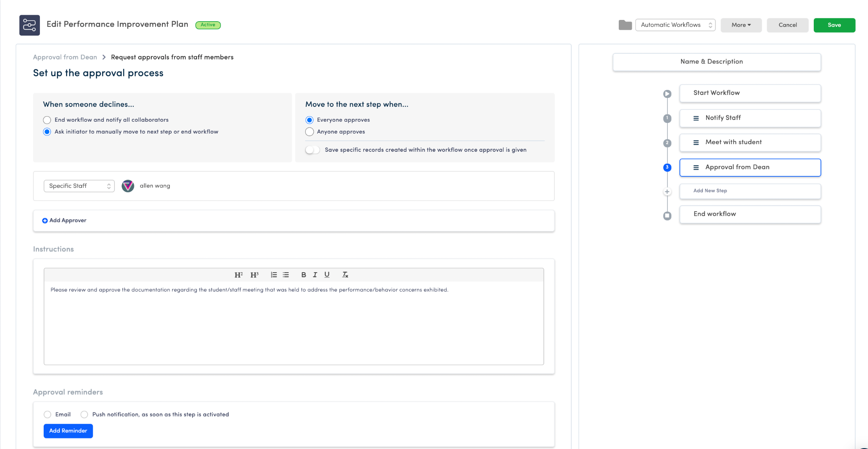The height and width of the screenshot is (449, 868).
Task: Select the Approval from Dean step
Action: (x=750, y=167)
